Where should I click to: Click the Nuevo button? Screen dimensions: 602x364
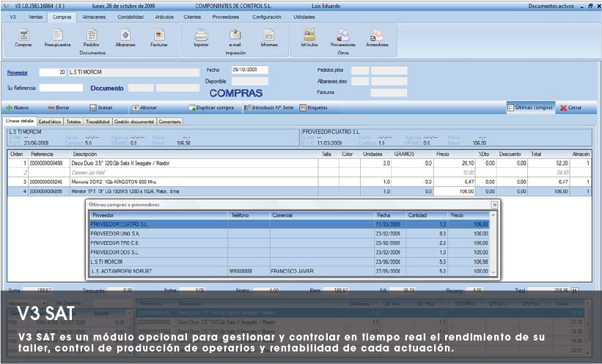coord(17,108)
